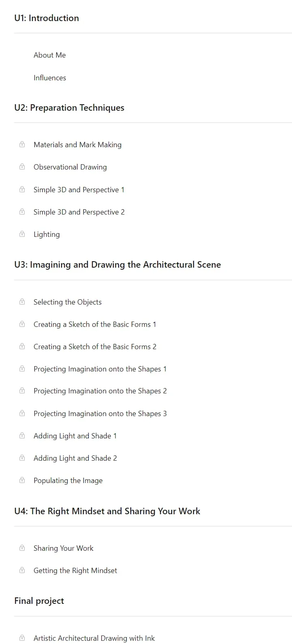Screen dimensions: 292x644
Task: Click the lock icon beside Materials and Mark Making
Action: click(22, 144)
